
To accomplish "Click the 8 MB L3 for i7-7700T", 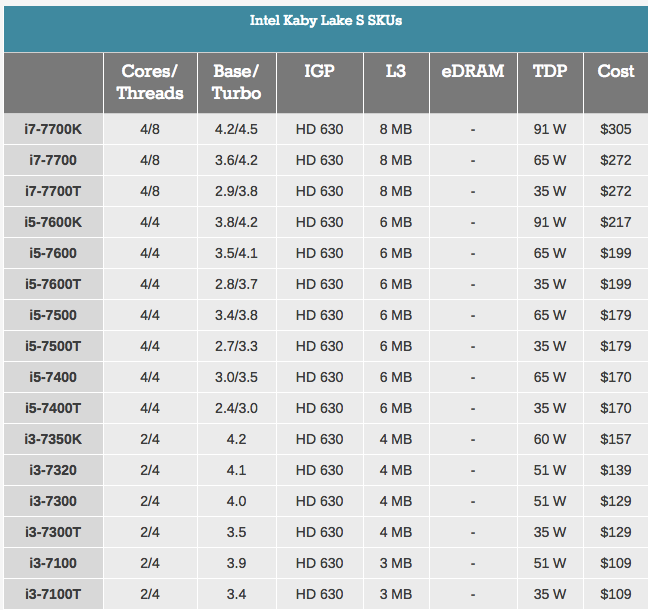I will (396, 191).
